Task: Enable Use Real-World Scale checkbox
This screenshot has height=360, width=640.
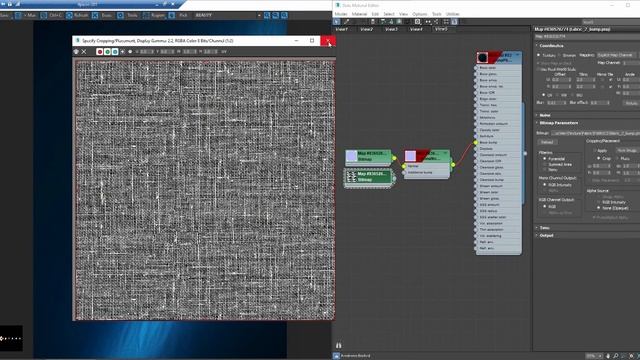Action: point(539,69)
